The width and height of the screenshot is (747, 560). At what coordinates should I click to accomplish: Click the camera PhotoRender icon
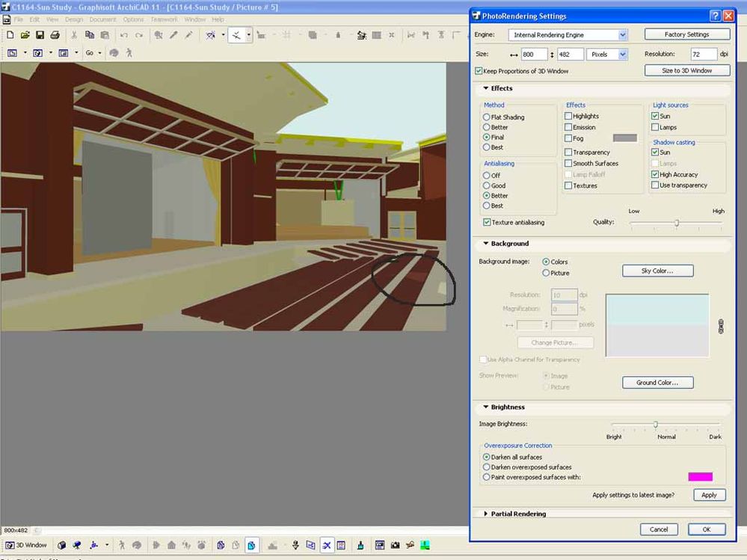(395, 546)
